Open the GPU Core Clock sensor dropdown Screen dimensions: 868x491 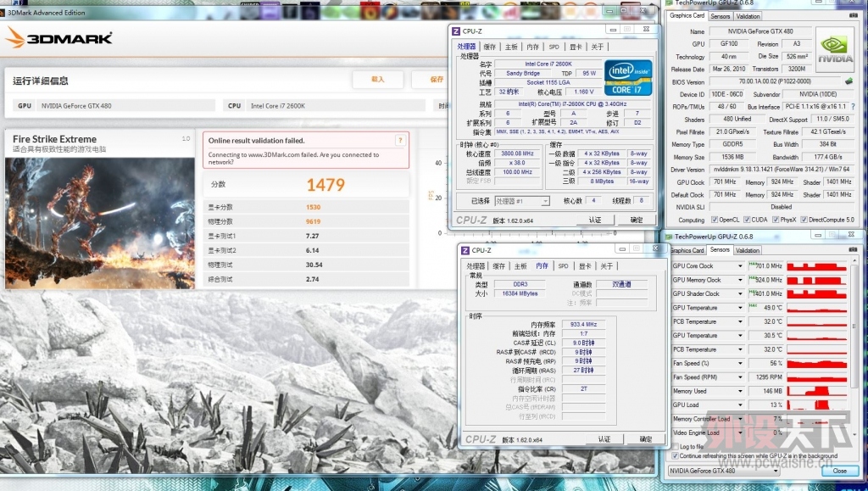coord(740,266)
